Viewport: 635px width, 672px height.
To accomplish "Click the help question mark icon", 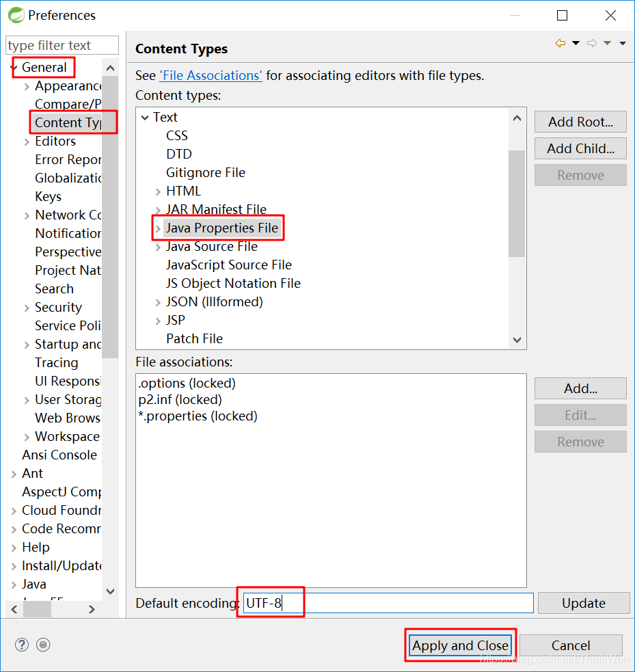I will (22, 645).
